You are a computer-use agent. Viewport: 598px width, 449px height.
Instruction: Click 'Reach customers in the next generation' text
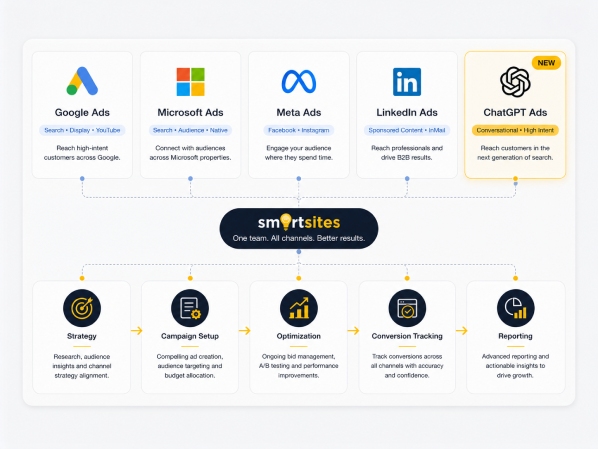tap(515, 153)
